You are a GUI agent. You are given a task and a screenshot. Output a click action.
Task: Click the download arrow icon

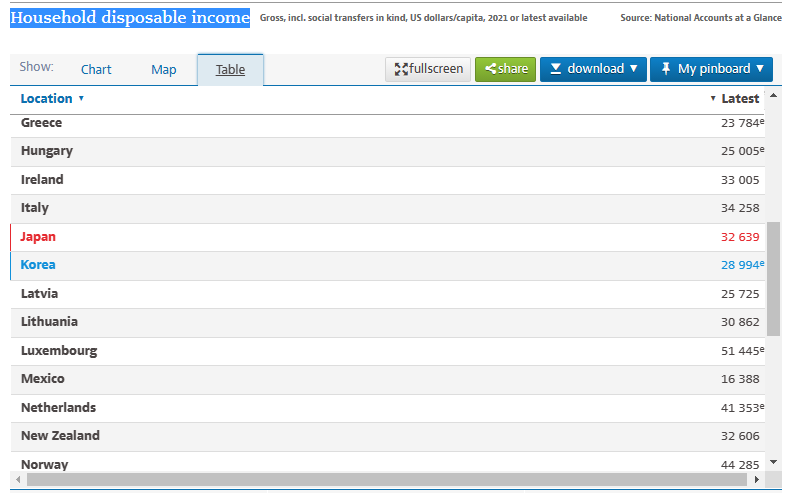click(x=556, y=69)
